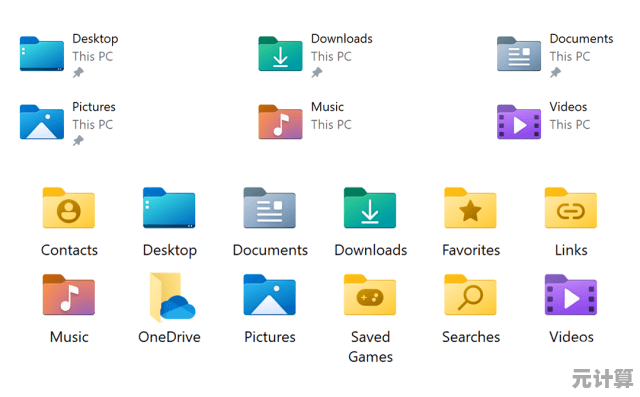Open the pinned Pictures folder icon with This PC subtitle
This screenshot has height=397, width=640.
42,122
